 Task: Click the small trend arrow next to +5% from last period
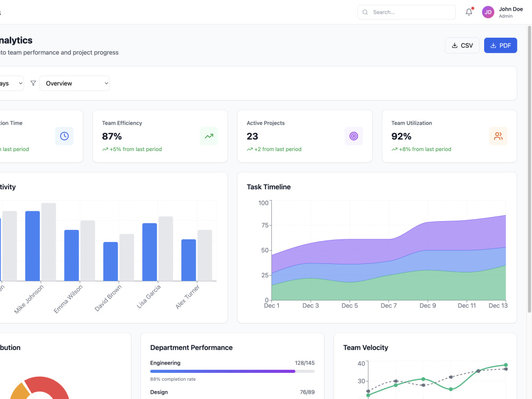point(105,149)
